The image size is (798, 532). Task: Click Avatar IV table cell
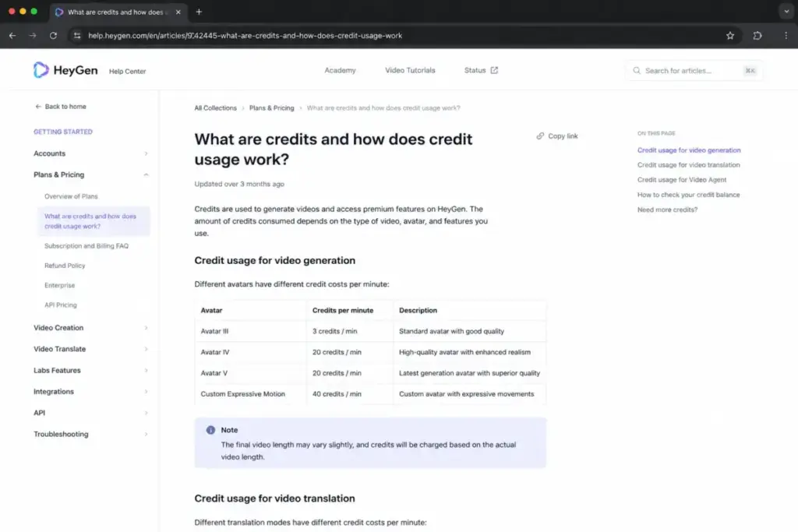click(250, 352)
